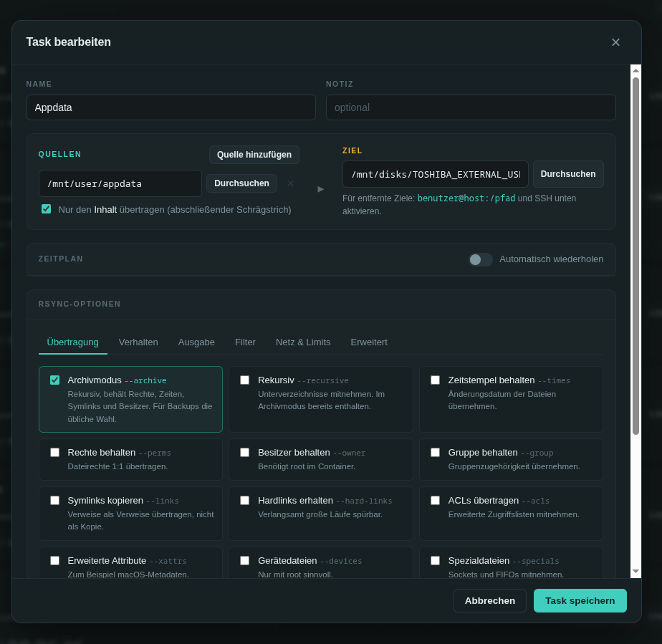Check Gruppe behalten --group option
Screen dimensions: 662x644
click(x=436, y=453)
